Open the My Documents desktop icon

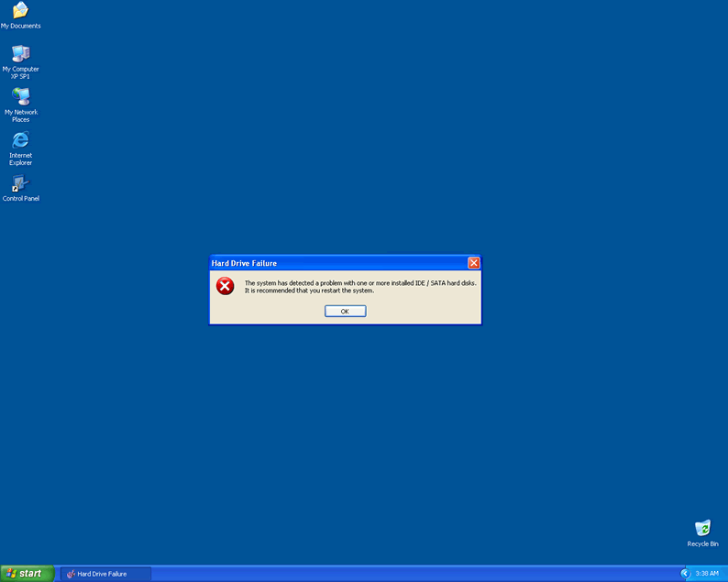pyautogui.click(x=20, y=11)
